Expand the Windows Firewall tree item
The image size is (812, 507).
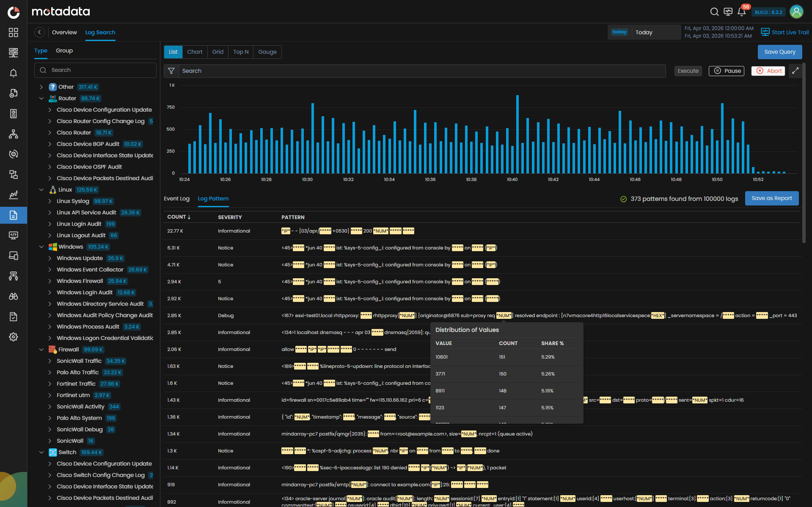click(50, 281)
